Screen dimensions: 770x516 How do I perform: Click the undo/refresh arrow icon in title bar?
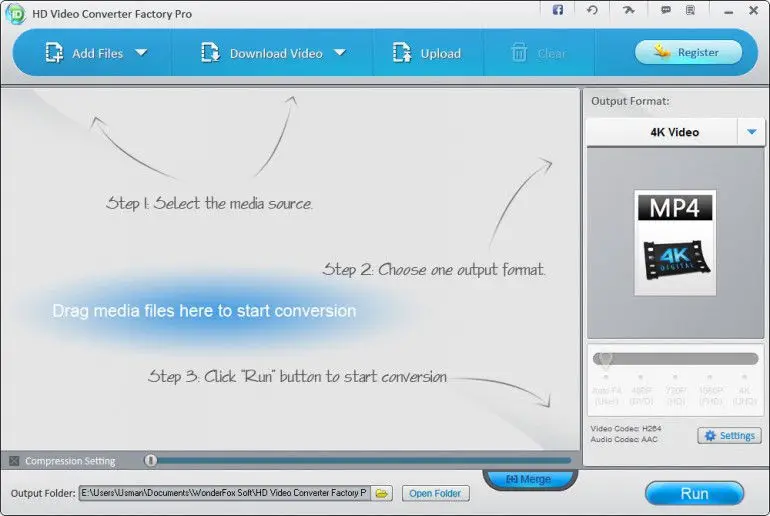pyautogui.click(x=592, y=10)
